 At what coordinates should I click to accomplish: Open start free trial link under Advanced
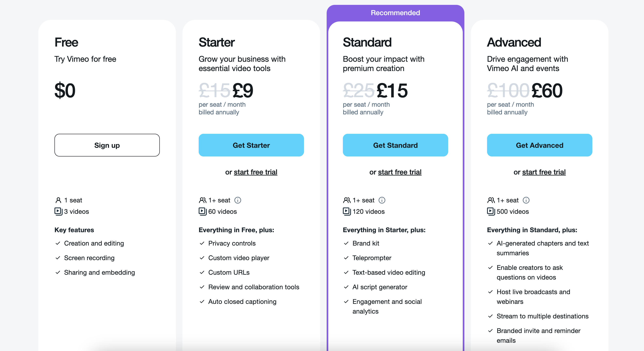tap(544, 172)
